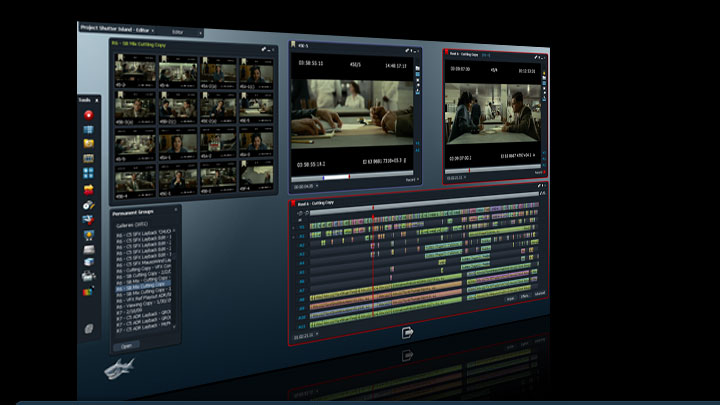Viewport: 720px width, 405px height.
Task: Select the yellow bulb on blue icon
Action: pyautogui.click(x=89, y=235)
